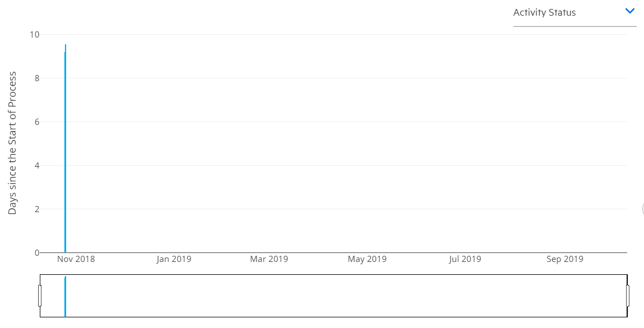Click the Sep 2019 axis label
The image size is (644, 328).
click(564, 259)
